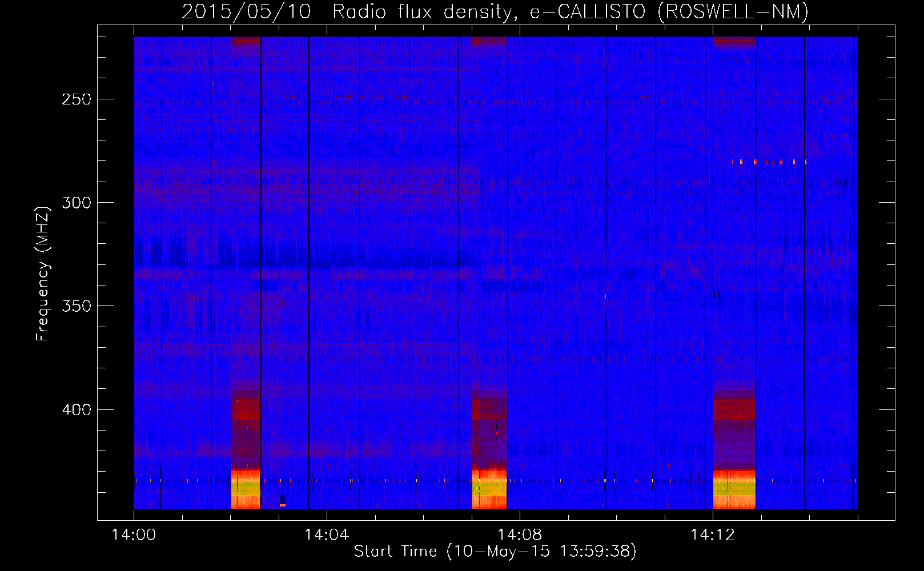Click the 300 frequency tick label
The height and width of the screenshot is (571, 924).
pos(77,203)
